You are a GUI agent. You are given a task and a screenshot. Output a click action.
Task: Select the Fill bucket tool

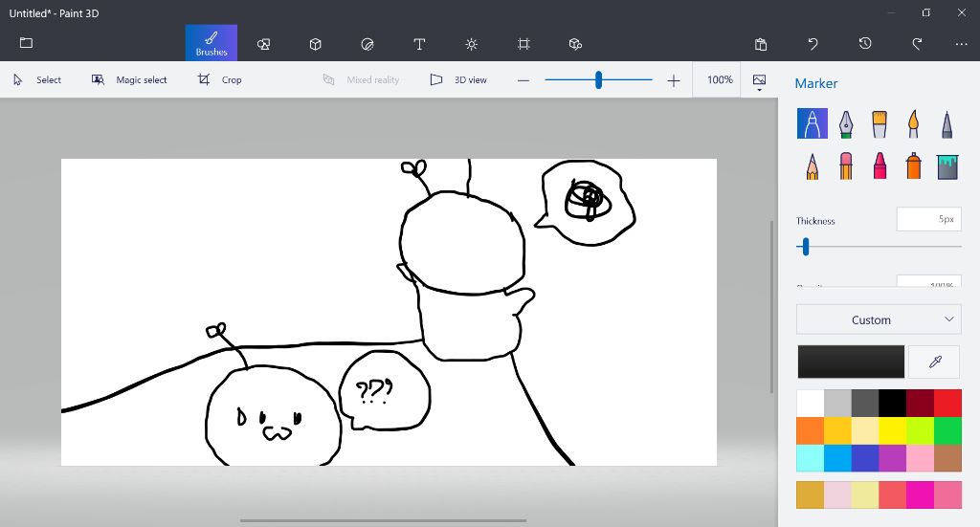947,166
